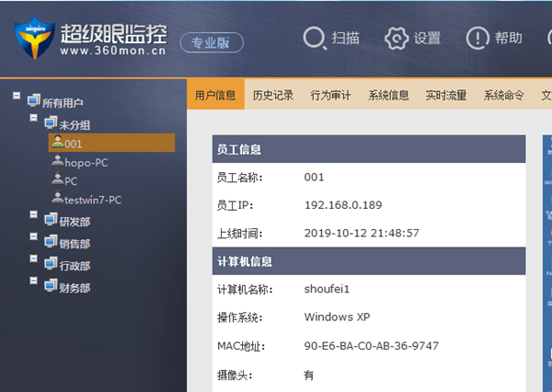This screenshot has height=392, width=552.
Task: Open the 历史记录 tab
Action: [x=273, y=95]
